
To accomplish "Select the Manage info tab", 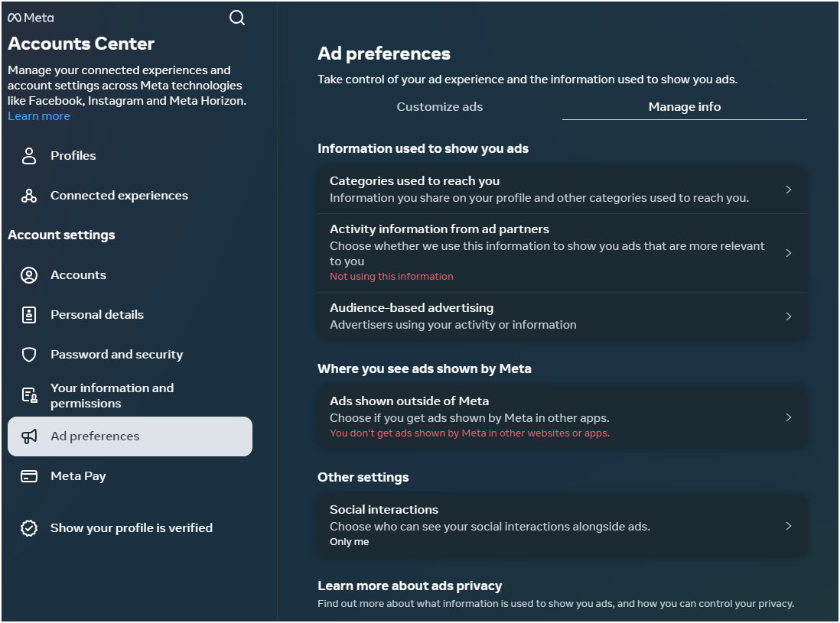I will click(684, 107).
